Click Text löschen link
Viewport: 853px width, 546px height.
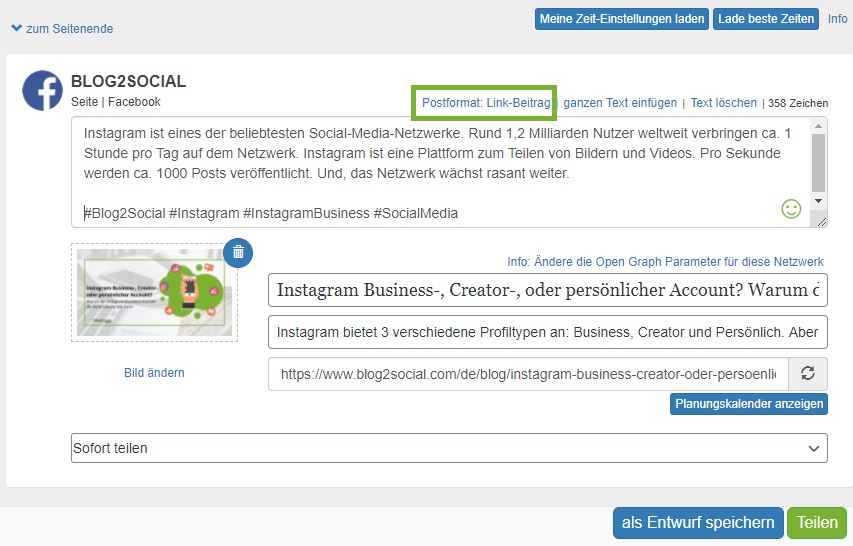[x=724, y=103]
